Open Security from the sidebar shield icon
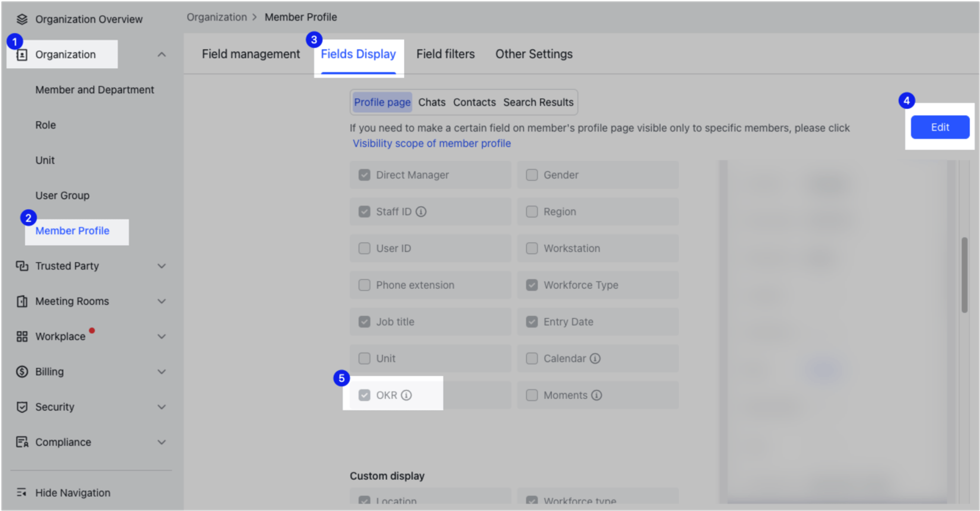This screenshot has height=511, width=980. pyautogui.click(x=22, y=406)
